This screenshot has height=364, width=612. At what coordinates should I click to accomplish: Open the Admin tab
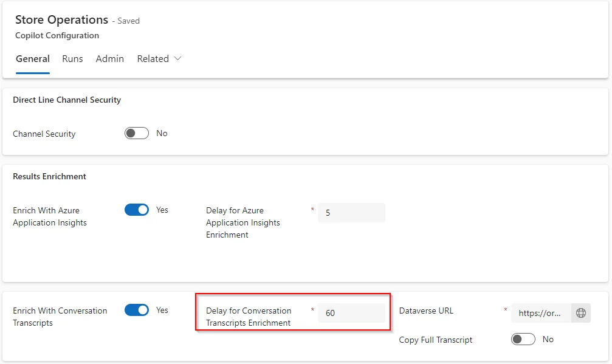(109, 59)
